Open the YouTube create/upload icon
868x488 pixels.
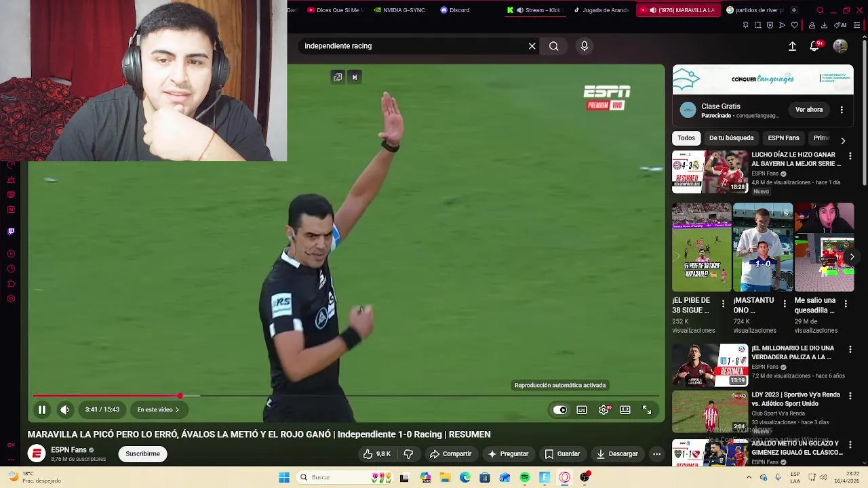point(792,46)
